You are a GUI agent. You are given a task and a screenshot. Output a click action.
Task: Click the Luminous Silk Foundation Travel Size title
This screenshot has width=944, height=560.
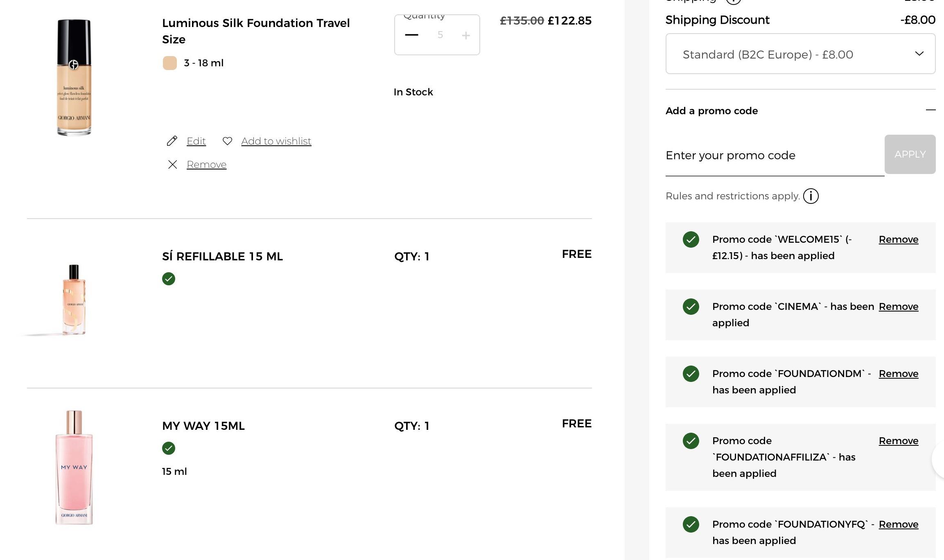tap(256, 31)
